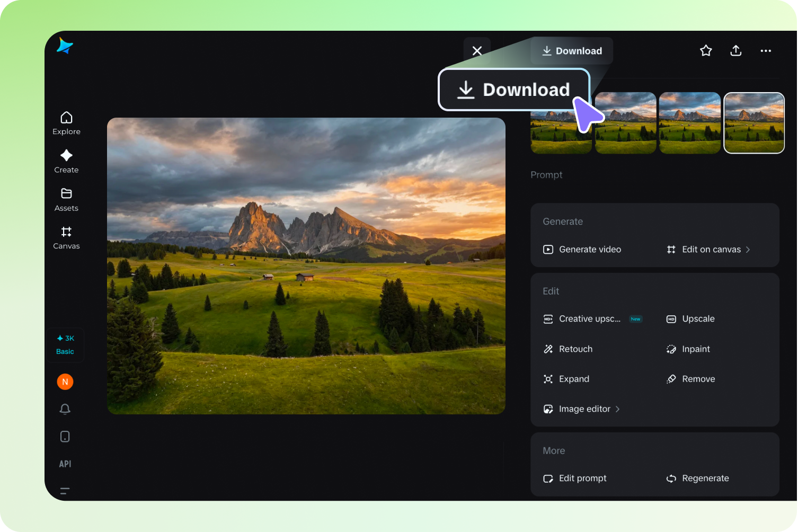Select the last generated image thumbnail

point(753,123)
